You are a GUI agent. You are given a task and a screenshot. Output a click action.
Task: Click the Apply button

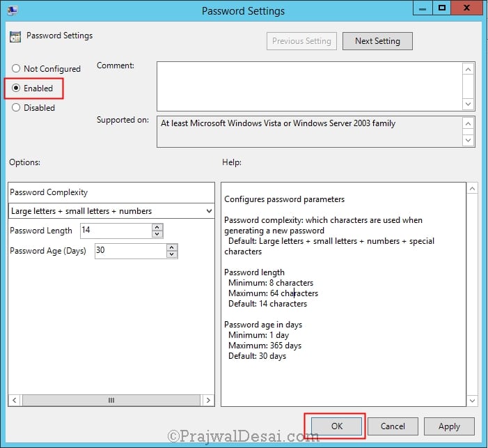click(x=449, y=426)
